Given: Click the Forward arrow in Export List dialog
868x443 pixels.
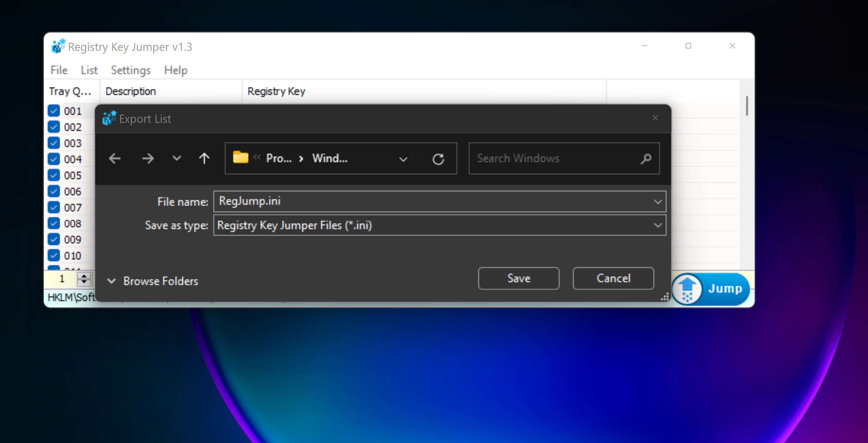Looking at the screenshot, I should [148, 158].
